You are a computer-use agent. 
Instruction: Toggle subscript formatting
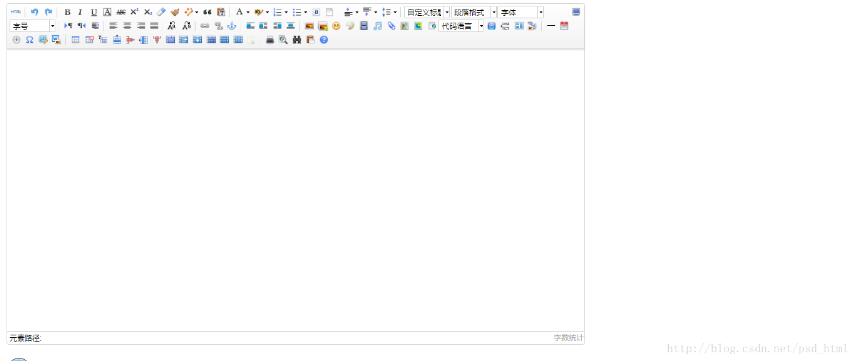148,12
